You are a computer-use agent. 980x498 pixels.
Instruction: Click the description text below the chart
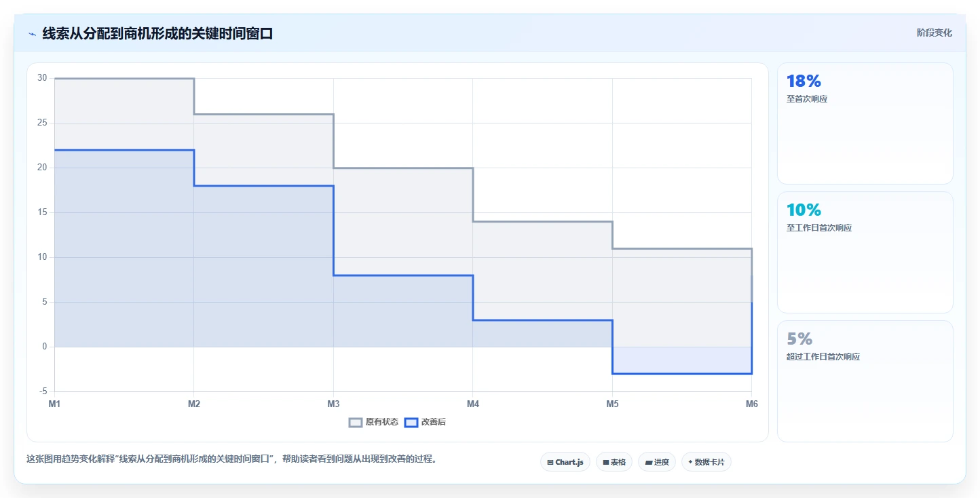click(x=232, y=459)
